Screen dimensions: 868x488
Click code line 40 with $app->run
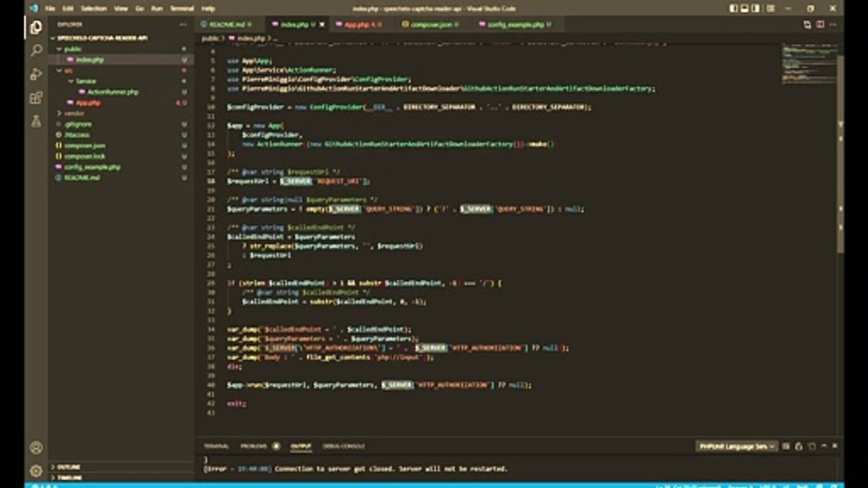380,385
